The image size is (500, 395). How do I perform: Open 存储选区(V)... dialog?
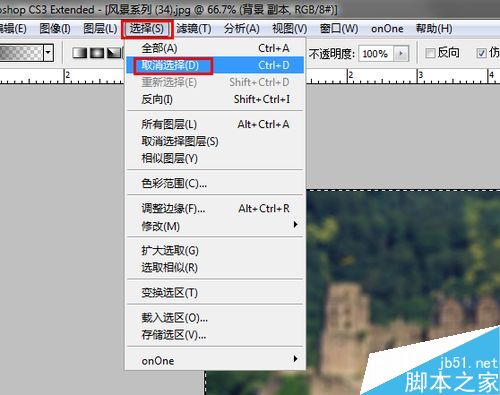click(215, 335)
